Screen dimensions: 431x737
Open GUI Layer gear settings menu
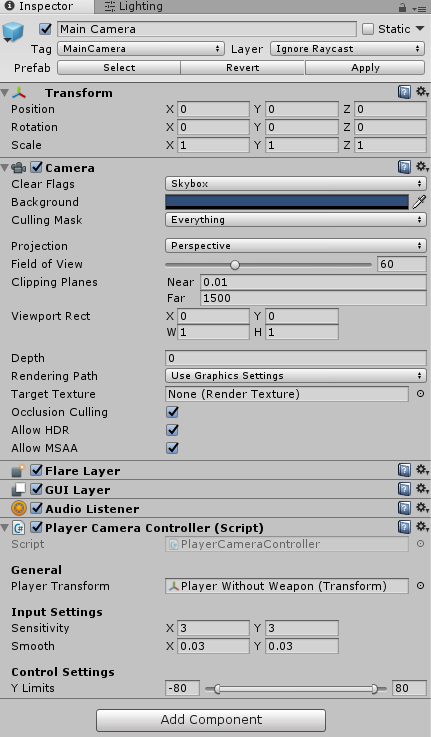(422, 489)
